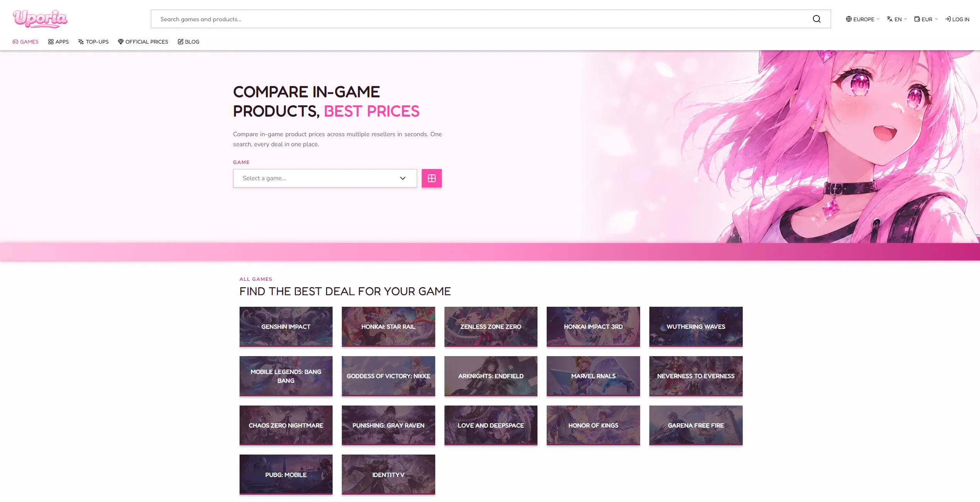
Task: Open the Official Prices nav item
Action: (143, 42)
